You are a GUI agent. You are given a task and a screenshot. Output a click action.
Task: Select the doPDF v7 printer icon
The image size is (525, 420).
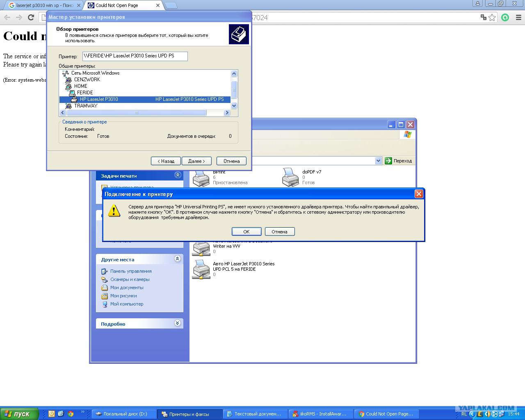[290, 177]
